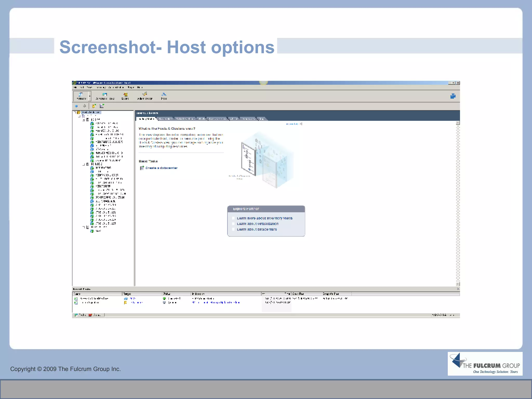532x399 pixels.
Task: Click the grey forward navigation arrow
Action: (x=84, y=106)
